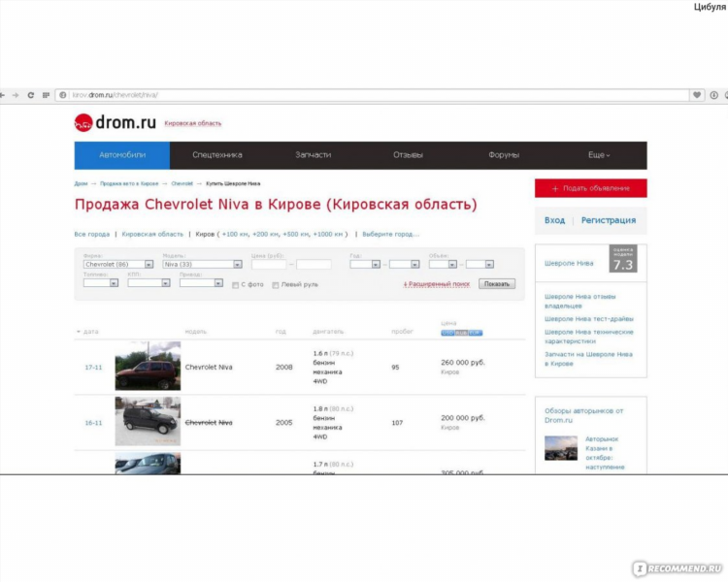Switch to the Автомобили tab
728x582 pixels.
[122, 155]
